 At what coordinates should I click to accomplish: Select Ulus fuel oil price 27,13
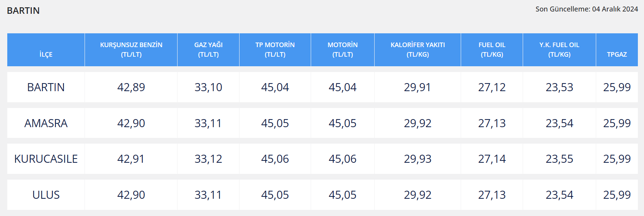(492, 195)
